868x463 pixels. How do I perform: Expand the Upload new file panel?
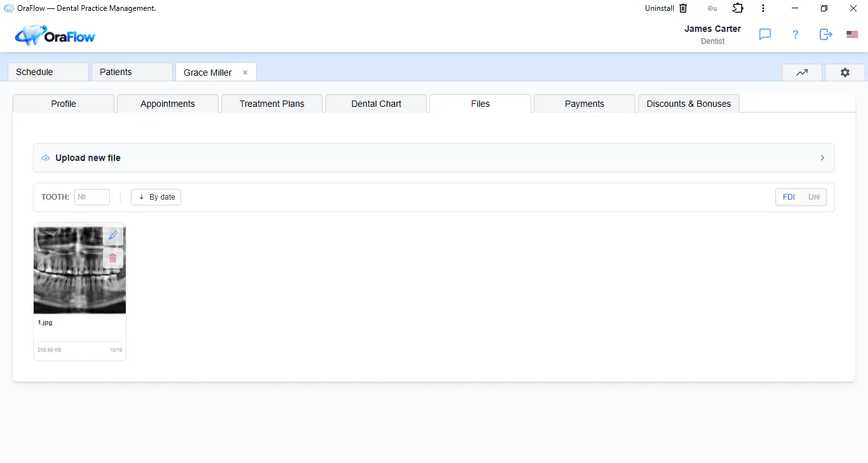pos(434,158)
